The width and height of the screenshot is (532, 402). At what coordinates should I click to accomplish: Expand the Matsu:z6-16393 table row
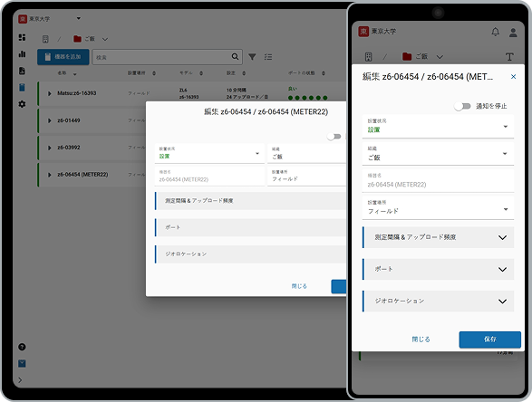[50, 93]
